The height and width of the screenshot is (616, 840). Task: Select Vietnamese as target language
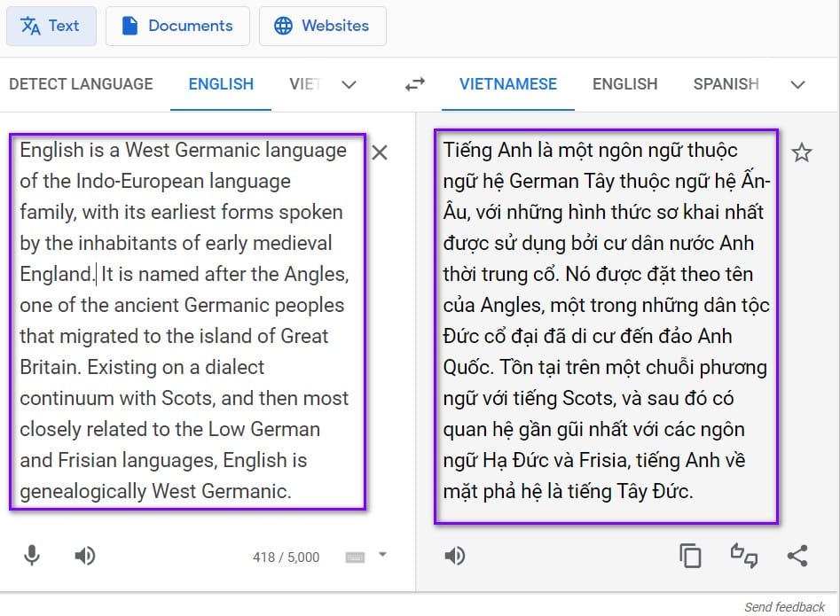(508, 84)
